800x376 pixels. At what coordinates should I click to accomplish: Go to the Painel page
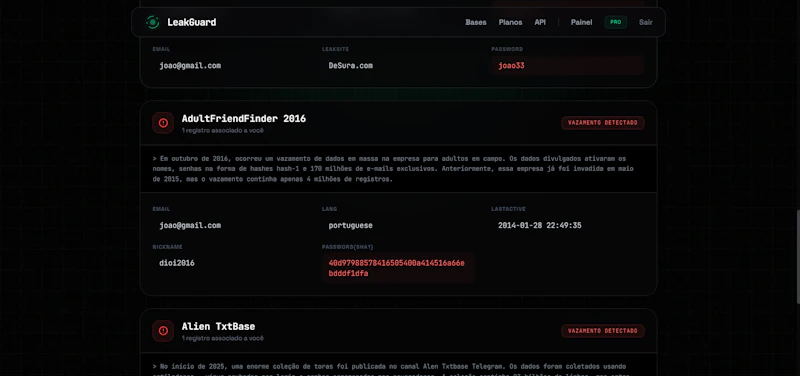(x=581, y=22)
